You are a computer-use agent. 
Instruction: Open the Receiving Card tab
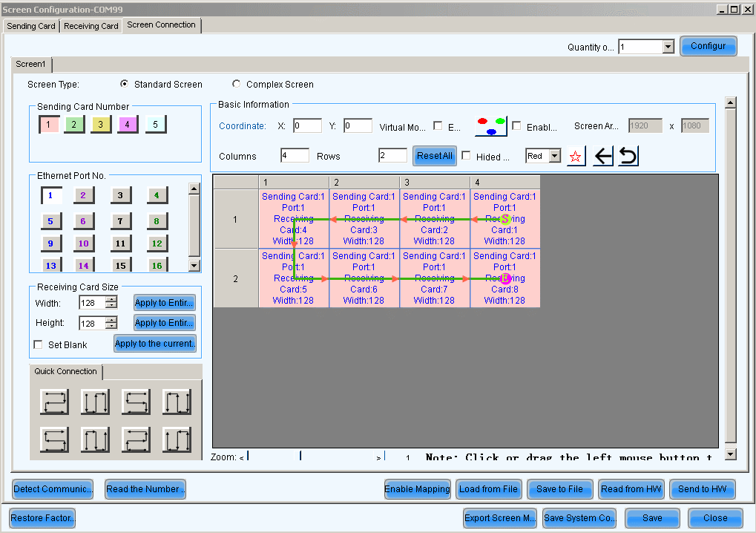pyautogui.click(x=91, y=26)
